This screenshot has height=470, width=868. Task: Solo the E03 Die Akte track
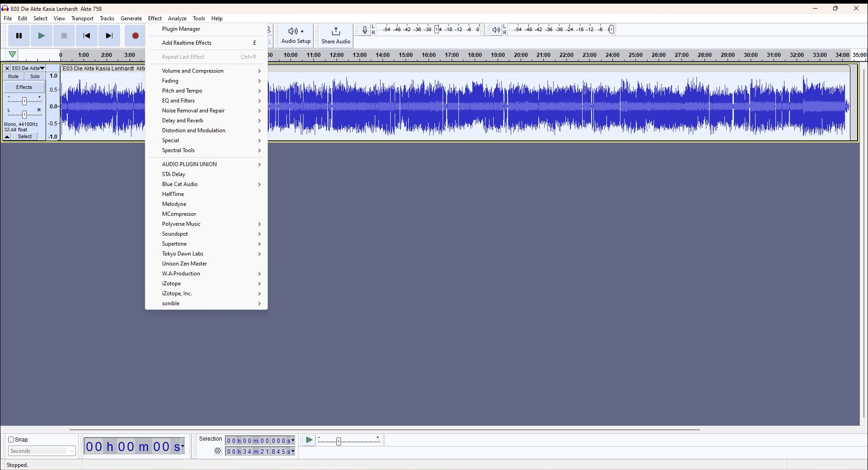(x=35, y=76)
